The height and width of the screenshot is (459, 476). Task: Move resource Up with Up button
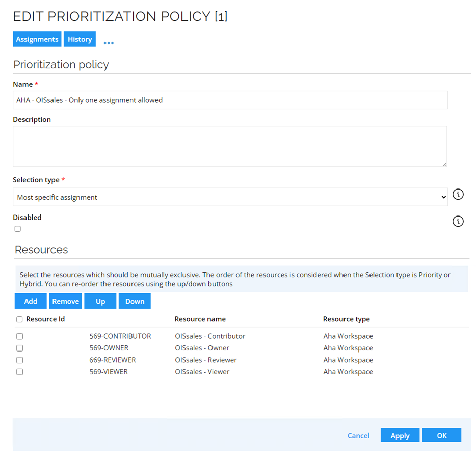[100, 301]
